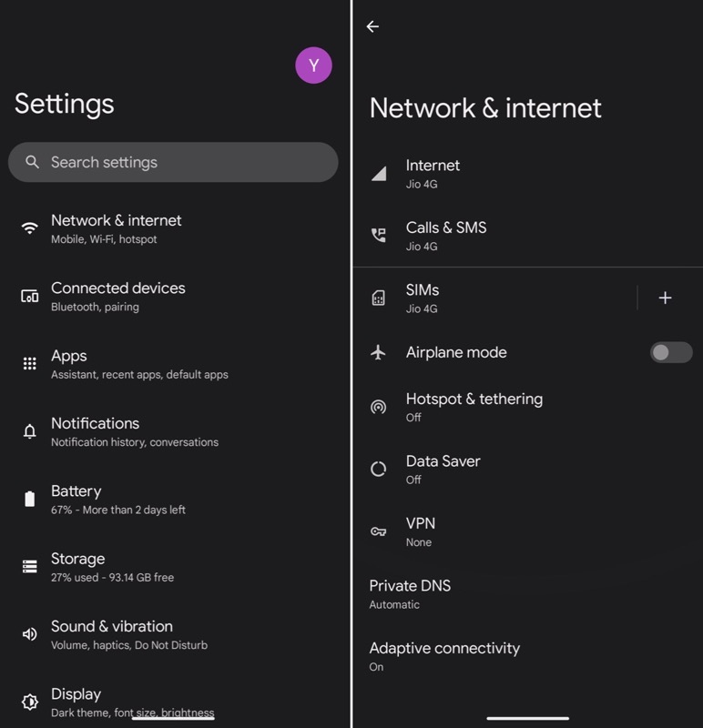Tap the back arrow icon
The image size is (703, 728).
372,26
